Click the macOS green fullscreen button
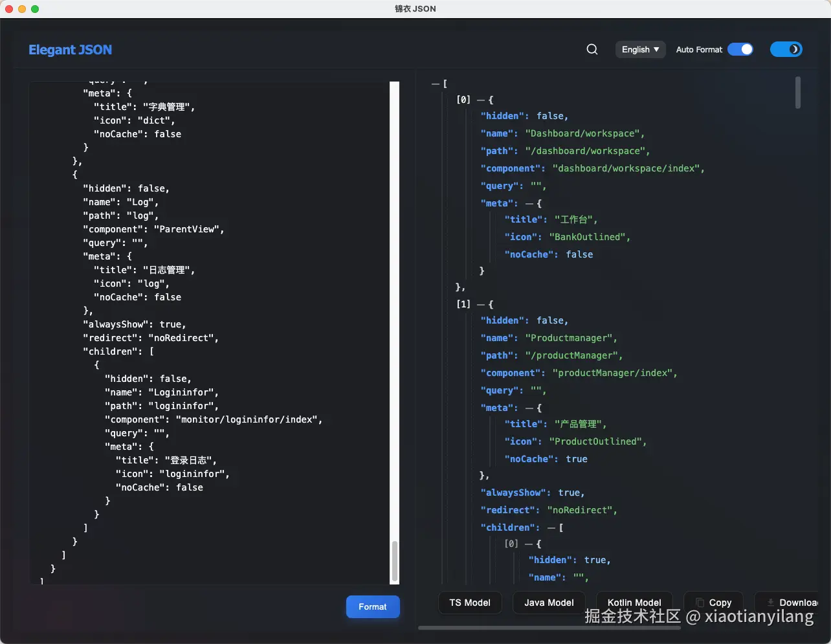Screen dimensions: 831x644 (35, 9)
